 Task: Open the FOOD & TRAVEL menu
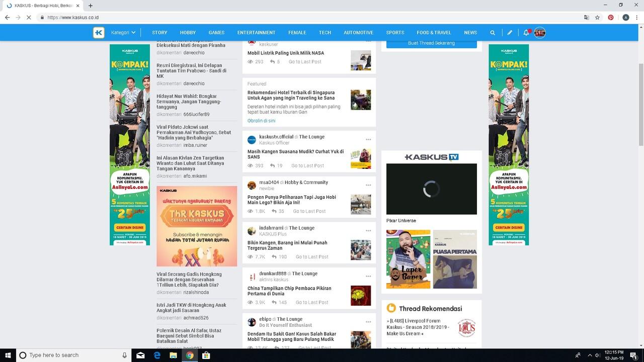pos(434,33)
